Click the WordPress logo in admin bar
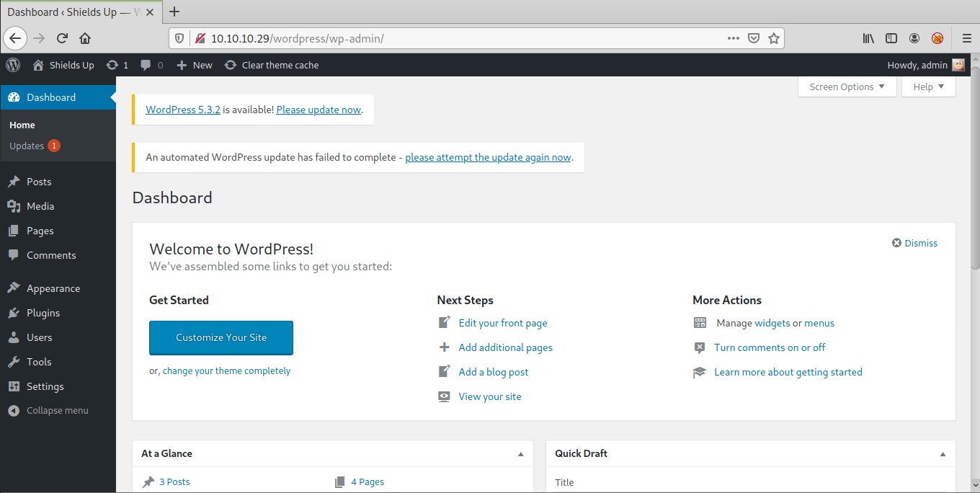The height and width of the screenshot is (493, 980). [x=13, y=65]
